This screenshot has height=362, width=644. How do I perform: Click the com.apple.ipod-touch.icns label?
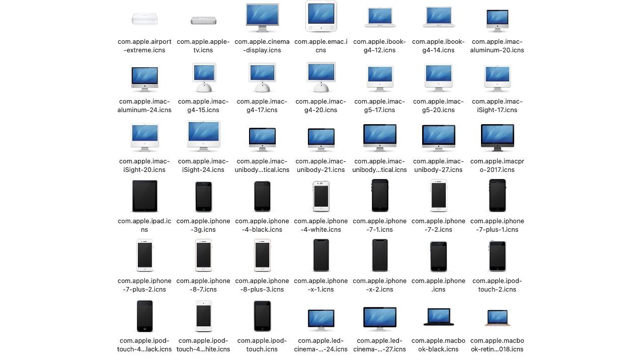tap(262, 345)
